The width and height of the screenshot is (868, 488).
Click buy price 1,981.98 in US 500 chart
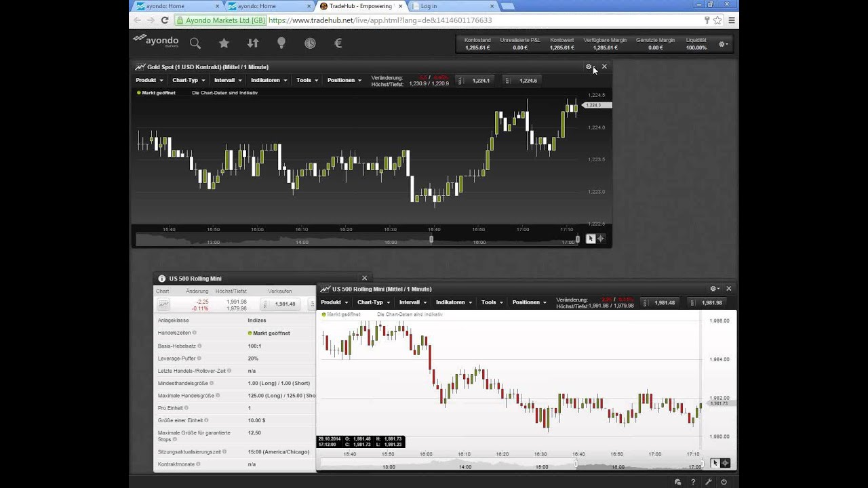[x=707, y=303]
